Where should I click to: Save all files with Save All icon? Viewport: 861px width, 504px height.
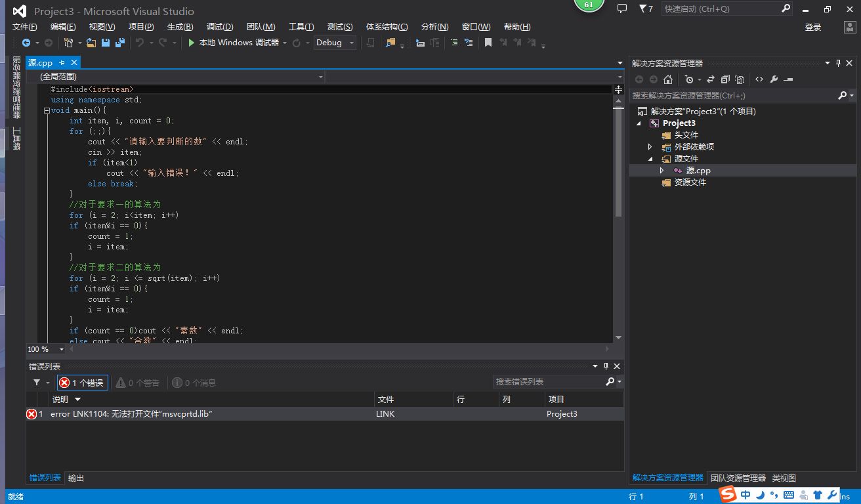coord(119,41)
